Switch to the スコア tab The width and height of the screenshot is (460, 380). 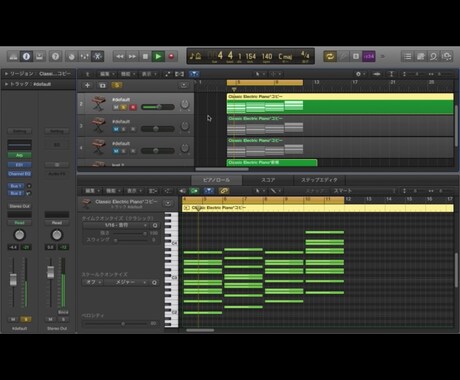[x=268, y=180]
